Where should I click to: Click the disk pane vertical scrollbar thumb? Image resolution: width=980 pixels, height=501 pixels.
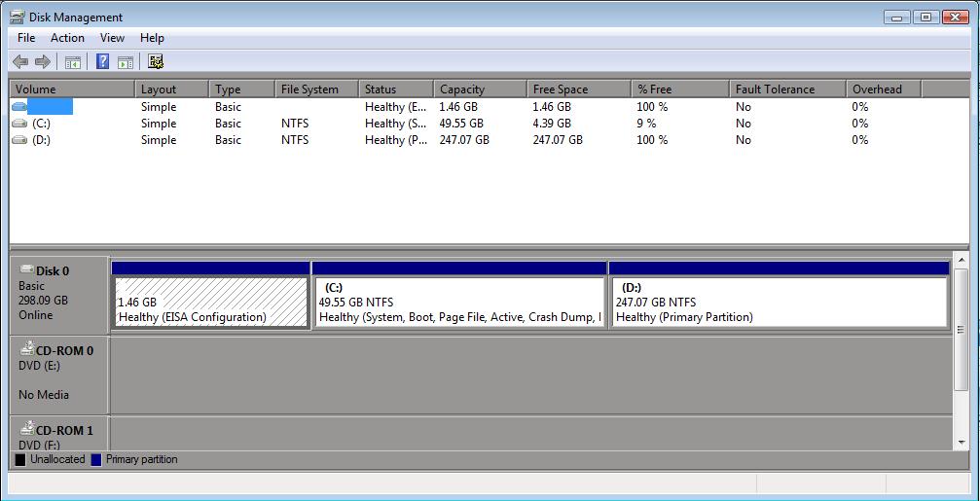tap(962, 329)
